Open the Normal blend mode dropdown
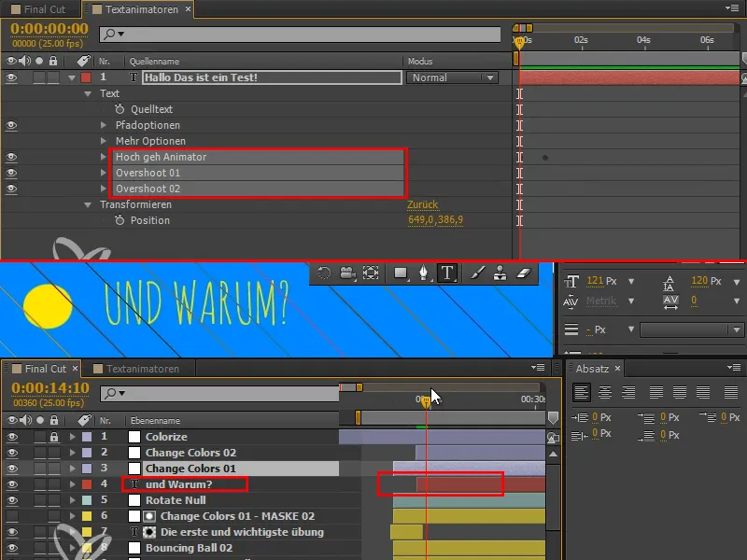747x560 pixels. click(x=451, y=77)
